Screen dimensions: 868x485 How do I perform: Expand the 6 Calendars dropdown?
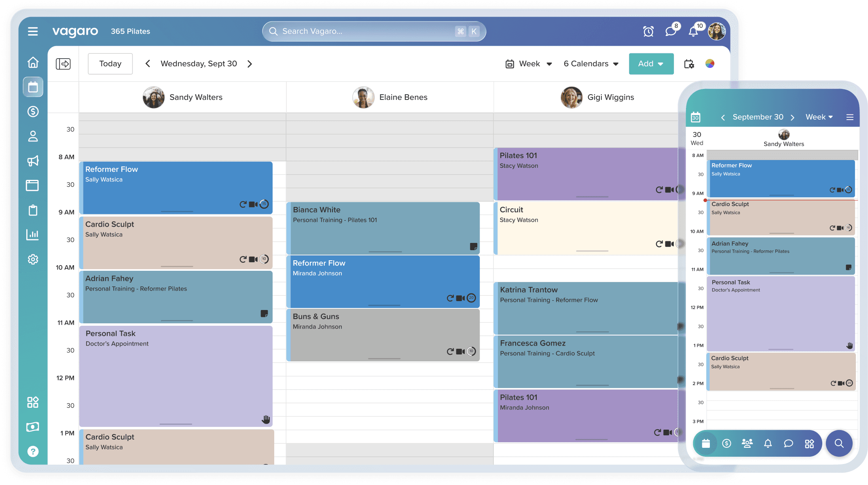[x=591, y=64]
